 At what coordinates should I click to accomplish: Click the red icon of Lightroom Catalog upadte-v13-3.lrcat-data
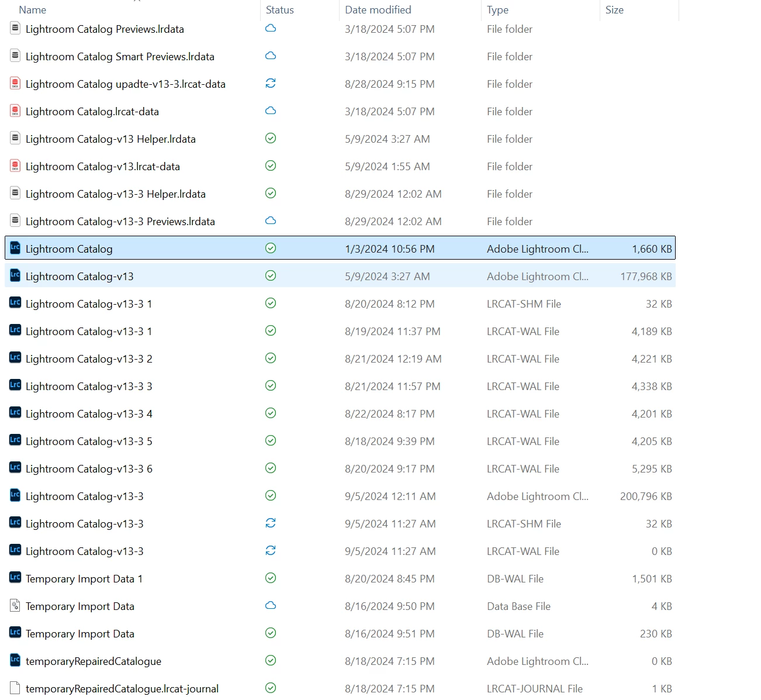point(15,83)
